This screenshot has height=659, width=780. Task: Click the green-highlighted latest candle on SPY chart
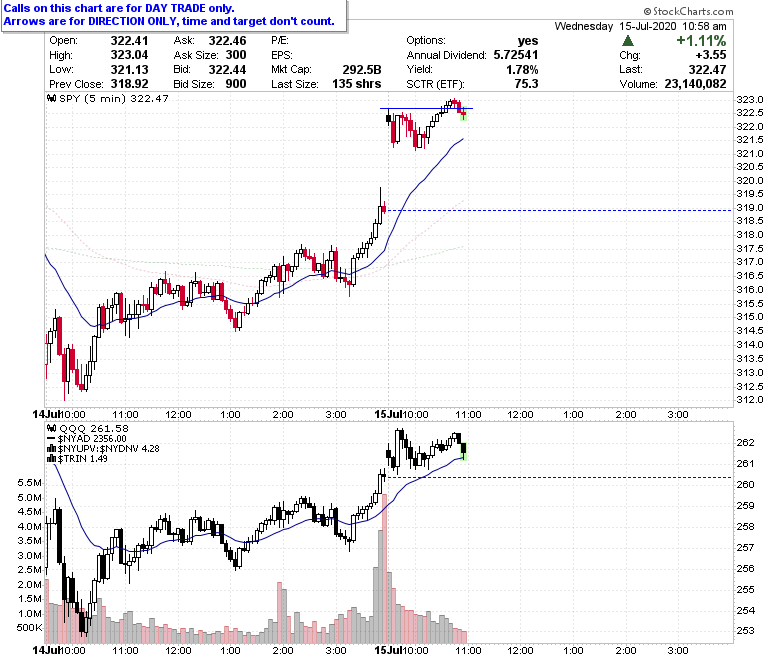click(x=464, y=115)
